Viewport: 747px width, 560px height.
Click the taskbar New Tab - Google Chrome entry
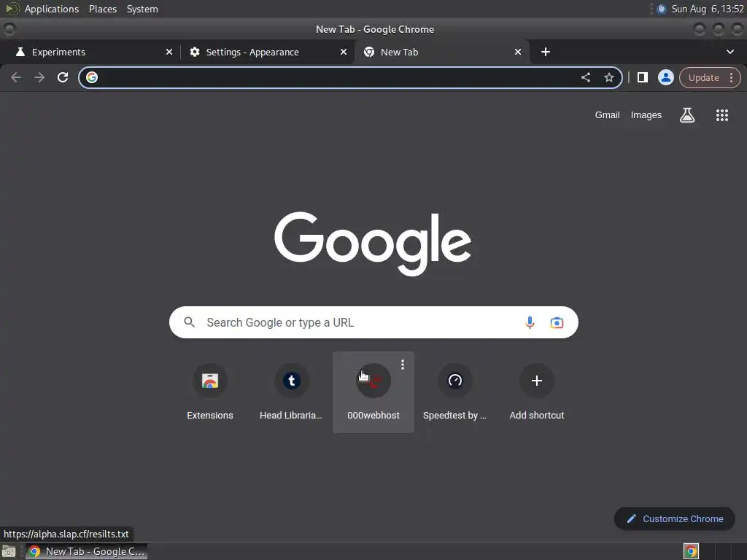point(87,551)
